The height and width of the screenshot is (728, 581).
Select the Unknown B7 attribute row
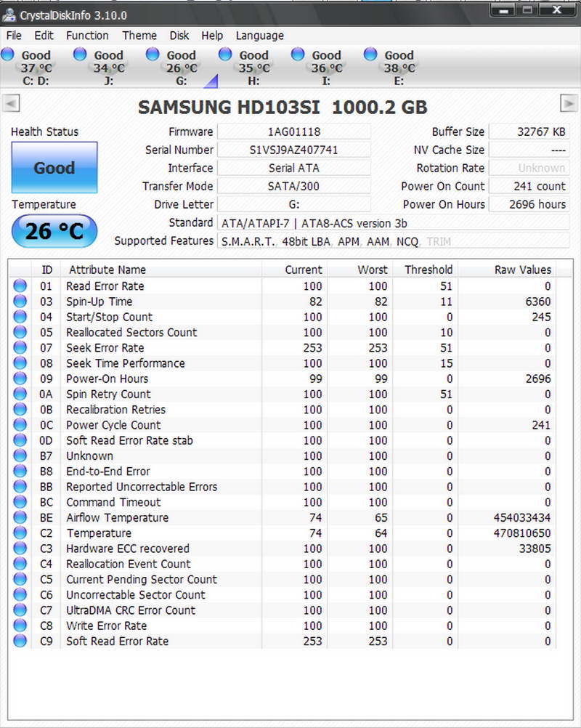[282, 456]
